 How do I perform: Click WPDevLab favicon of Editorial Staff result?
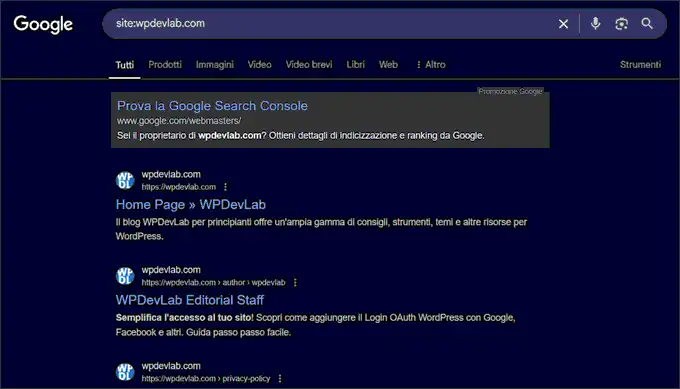coord(125,276)
